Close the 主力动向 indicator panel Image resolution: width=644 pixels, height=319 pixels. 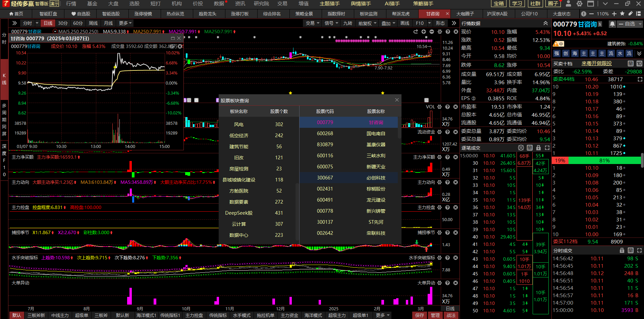455,182
